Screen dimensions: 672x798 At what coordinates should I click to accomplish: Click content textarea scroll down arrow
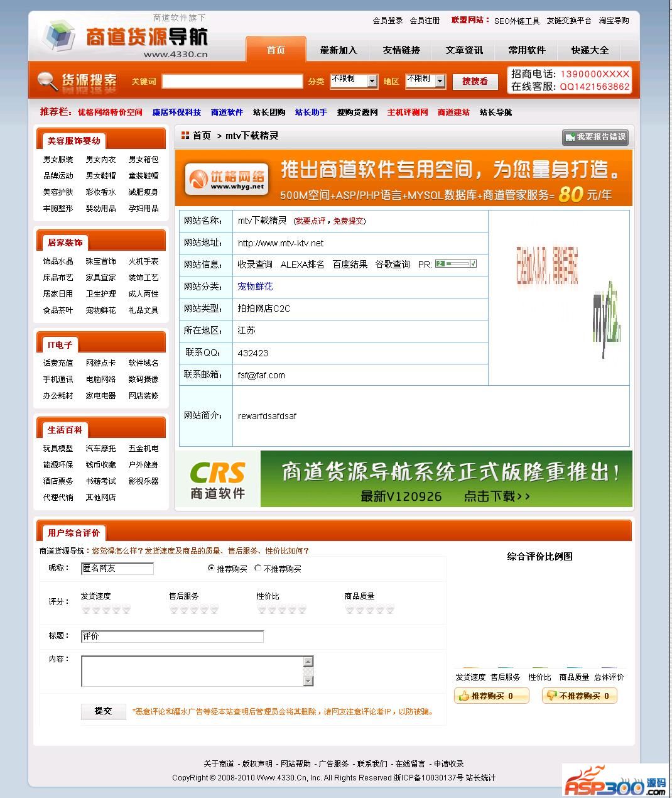tap(308, 681)
